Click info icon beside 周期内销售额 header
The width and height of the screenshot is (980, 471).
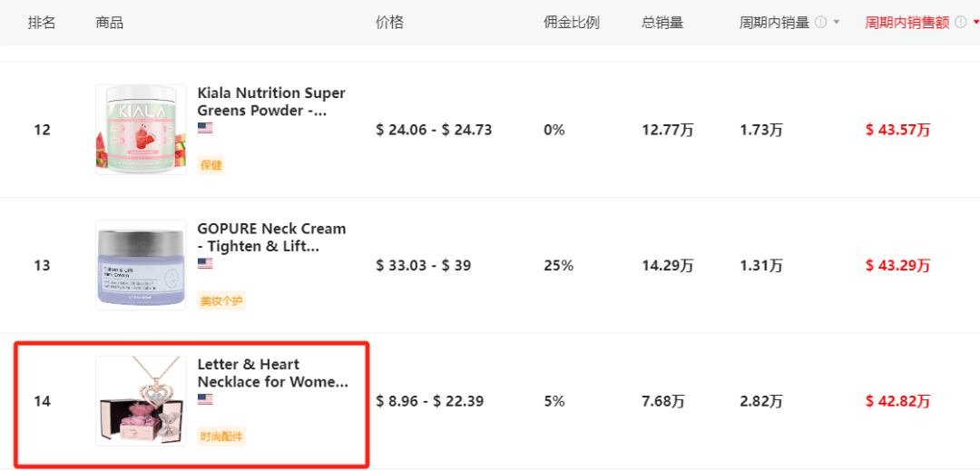click(961, 23)
